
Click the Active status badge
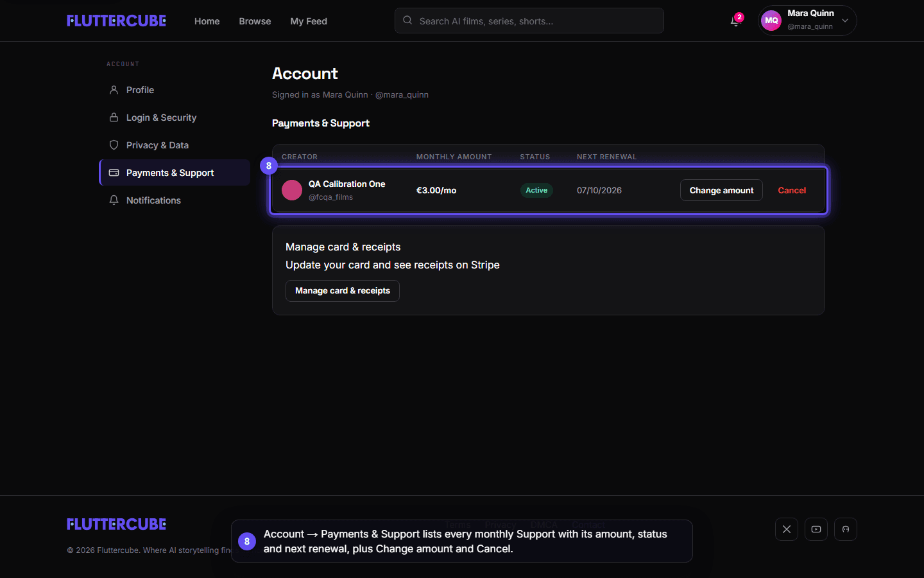click(536, 190)
